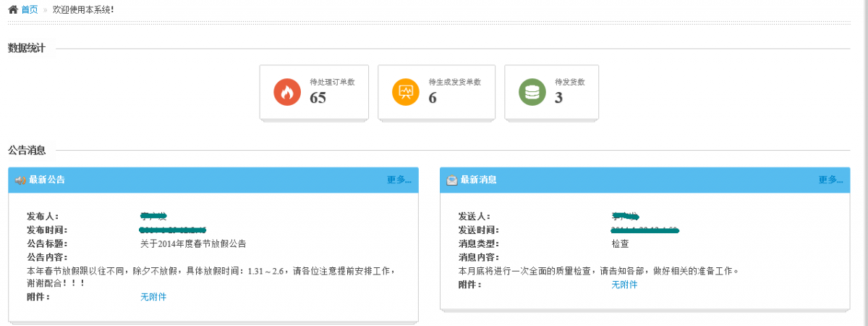Click the speaker icon beside 最新公告
Image resolution: width=868 pixels, height=326 pixels.
[x=20, y=180]
